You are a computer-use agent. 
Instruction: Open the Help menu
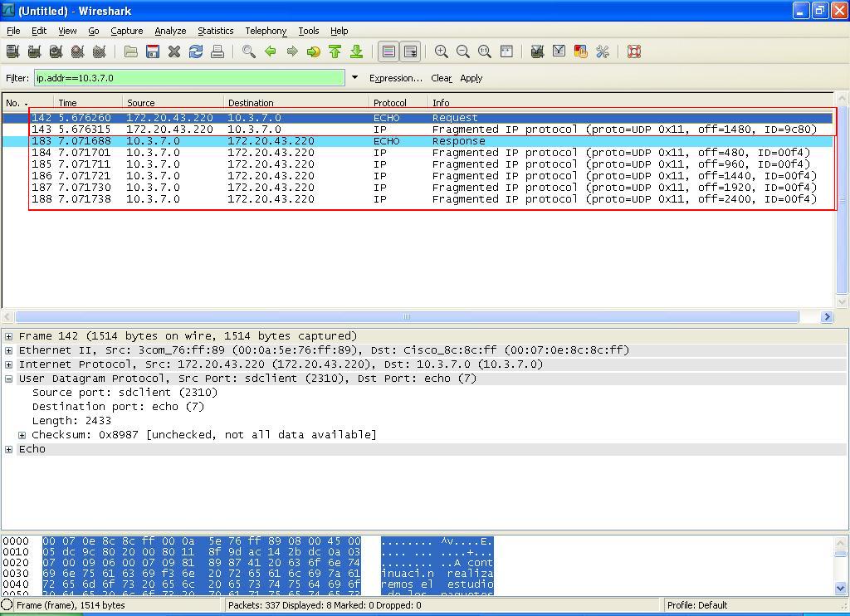pos(340,31)
